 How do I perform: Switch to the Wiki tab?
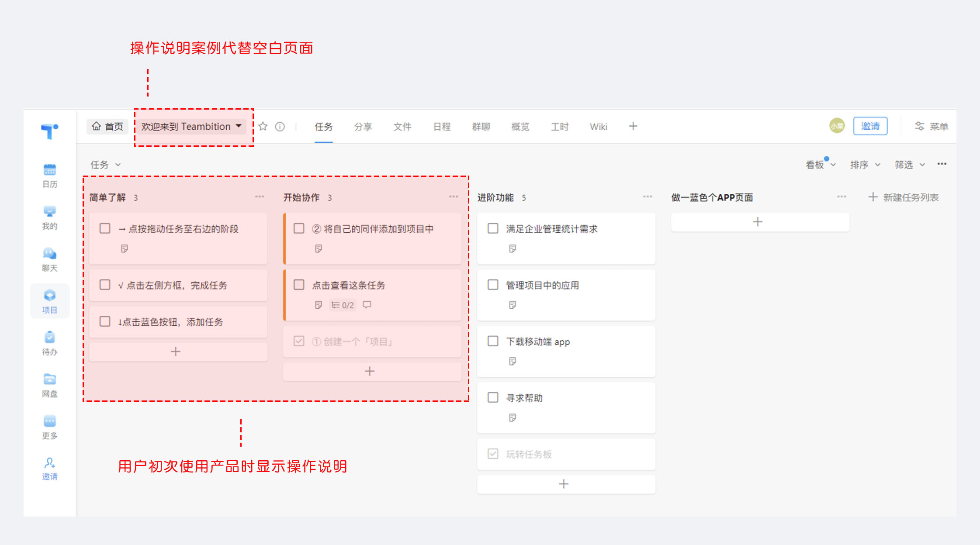[598, 127]
